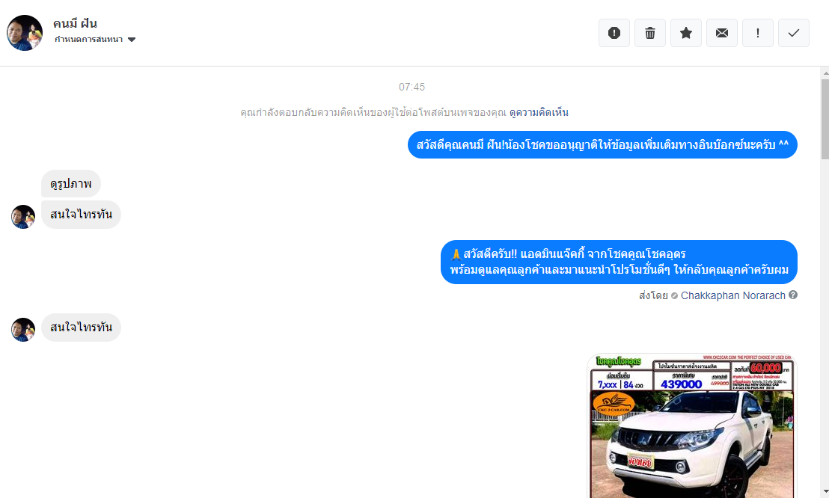The height and width of the screenshot is (504, 829).
Task: Mark conversation as spam icon
Action: tap(614, 33)
